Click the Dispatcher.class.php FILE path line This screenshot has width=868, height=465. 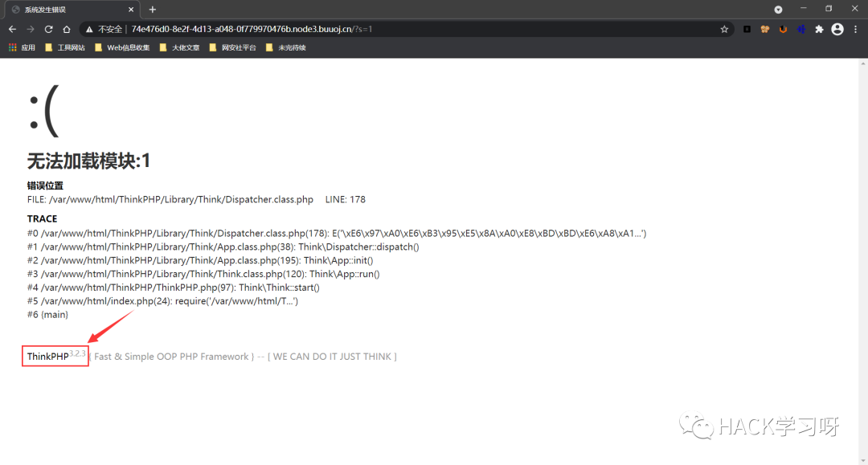point(170,200)
